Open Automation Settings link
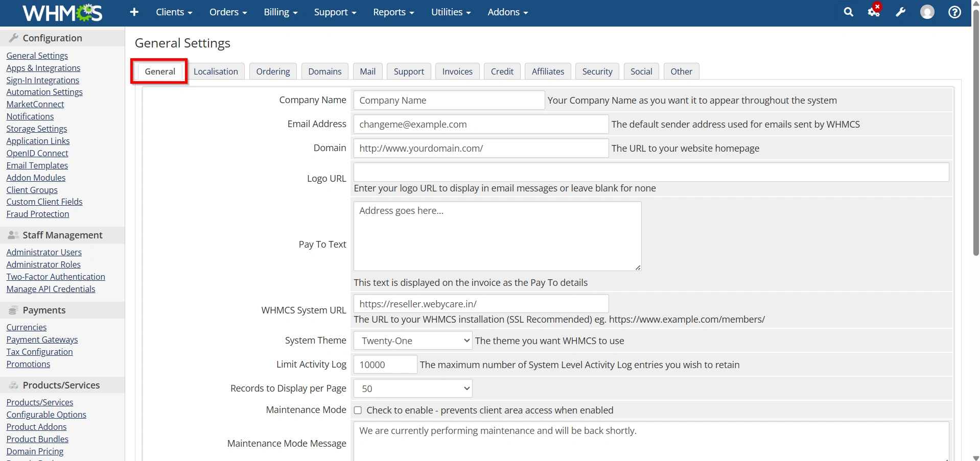The width and height of the screenshot is (980, 461). coord(44,92)
